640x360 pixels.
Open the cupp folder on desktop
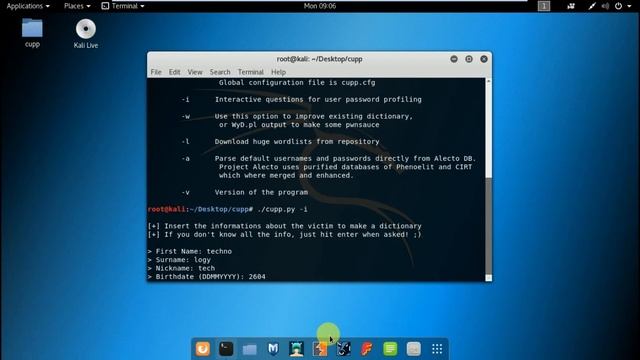[x=32, y=33]
